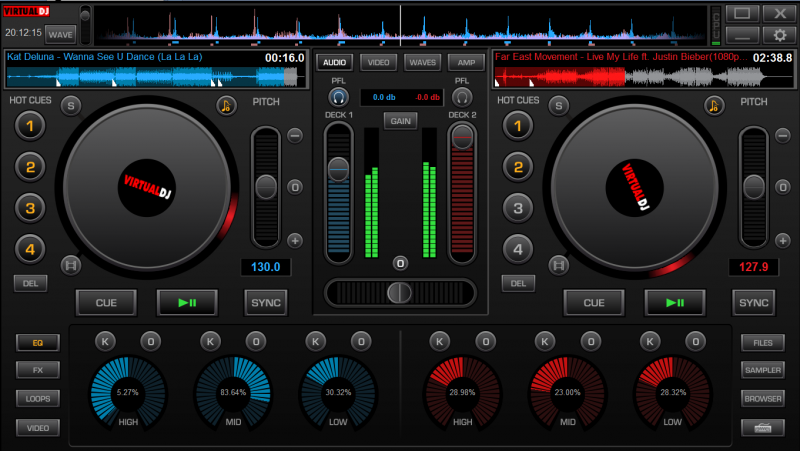800x451 pixels.
Task: Trigger Deck 2 hot cue 1
Action: (x=518, y=126)
